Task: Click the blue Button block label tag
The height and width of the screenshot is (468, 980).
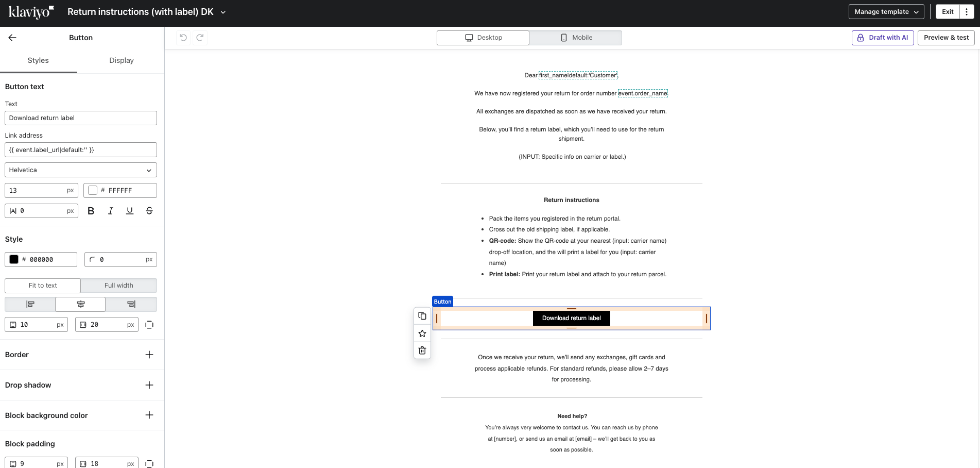Action: click(442, 302)
